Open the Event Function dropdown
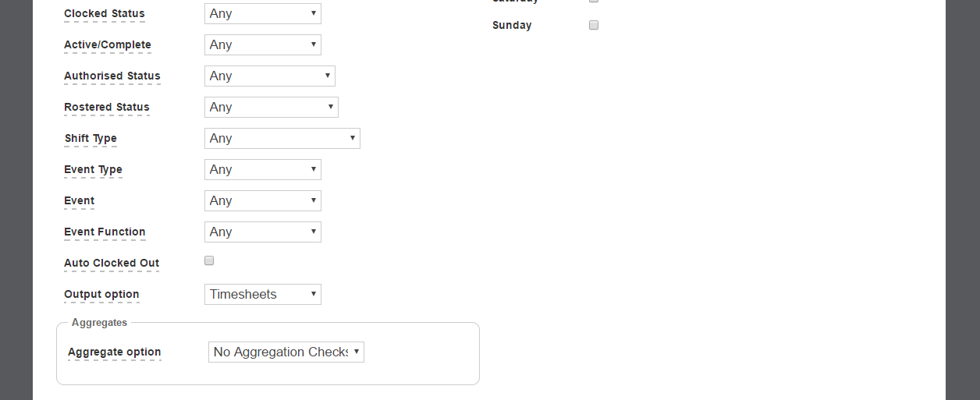This screenshot has width=980, height=400. [x=263, y=232]
